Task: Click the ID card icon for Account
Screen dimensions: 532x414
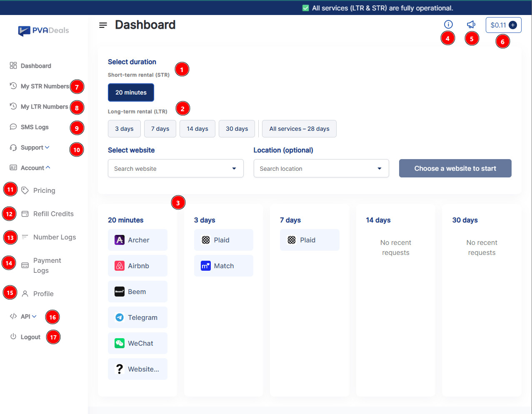Action: [x=13, y=167]
